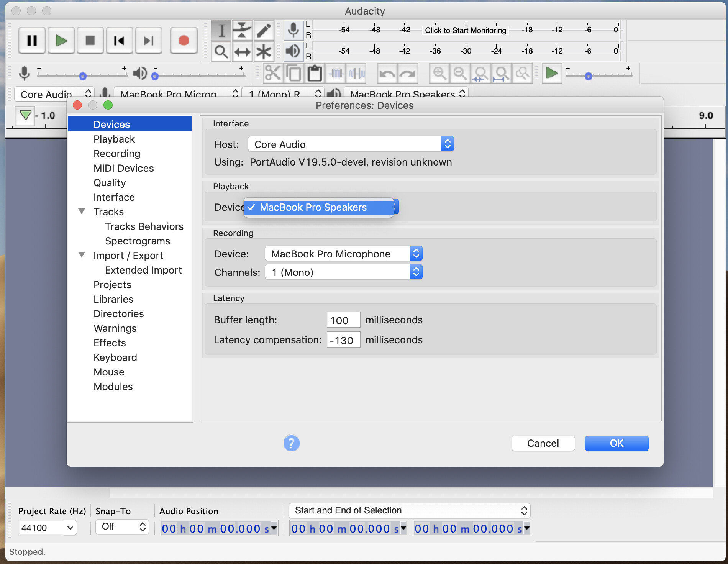The image size is (728, 564).
Task: Click the Latency compensation input field
Action: [343, 339]
